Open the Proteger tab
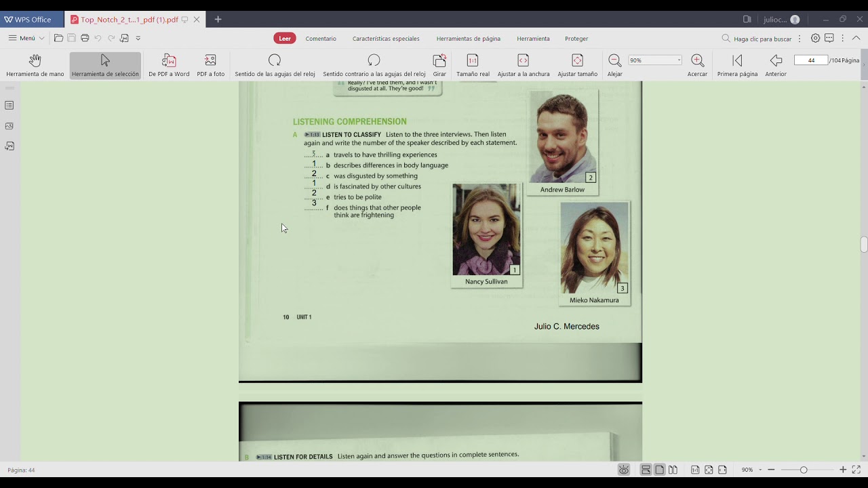The image size is (868, 488). [576, 39]
